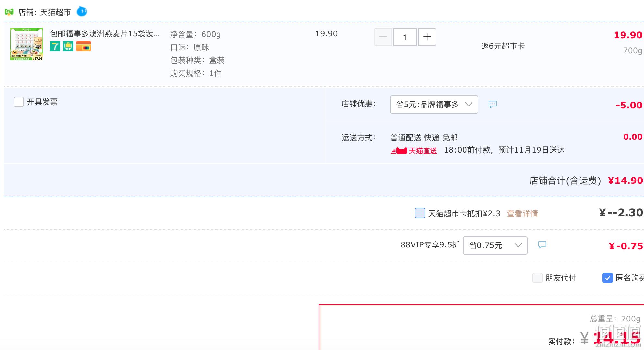Click the -5.00 discount amount
This screenshot has width=644, height=350.
pyautogui.click(x=629, y=105)
